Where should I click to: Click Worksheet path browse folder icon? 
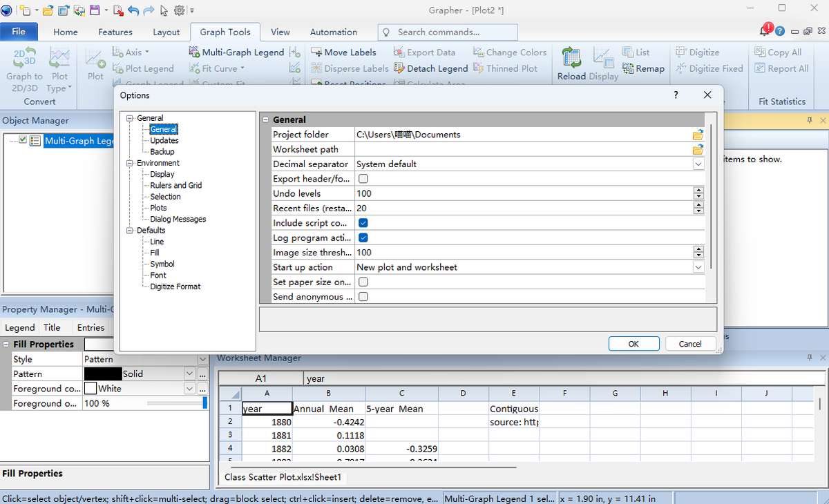pos(698,149)
